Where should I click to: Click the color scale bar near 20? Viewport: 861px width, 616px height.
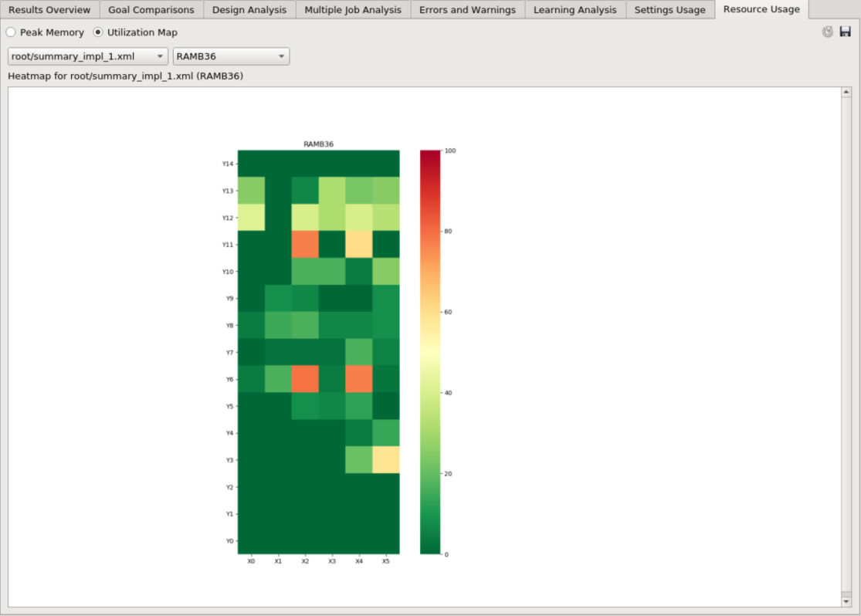coord(431,474)
